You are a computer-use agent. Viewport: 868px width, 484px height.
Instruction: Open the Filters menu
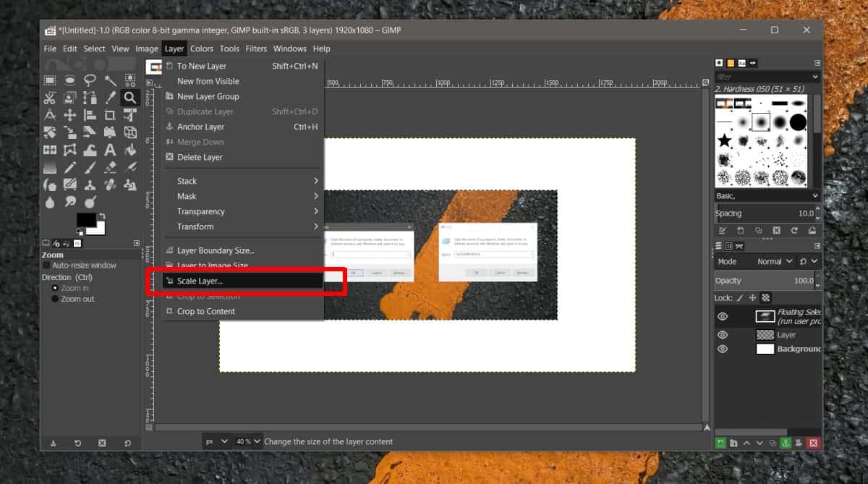click(256, 48)
